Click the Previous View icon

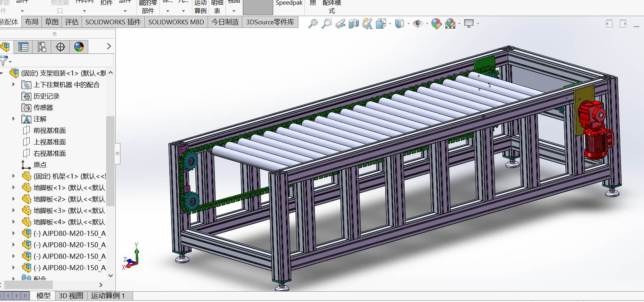tap(340, 24)
